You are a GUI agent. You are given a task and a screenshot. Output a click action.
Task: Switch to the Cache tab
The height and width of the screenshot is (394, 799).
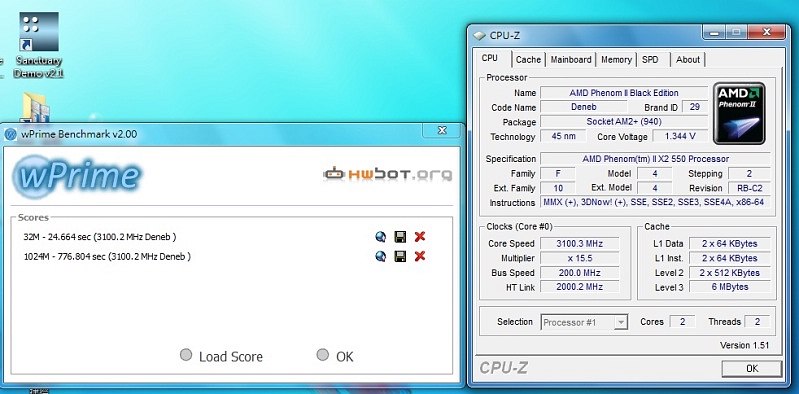[528, 60]
